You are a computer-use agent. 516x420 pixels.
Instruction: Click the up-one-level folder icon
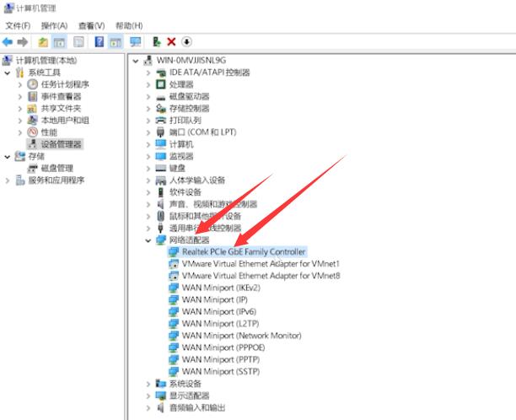[43, 42]
